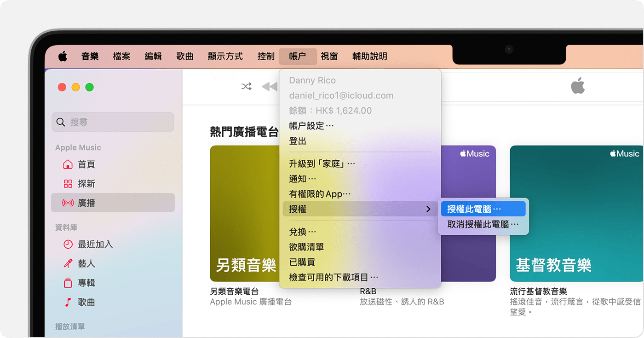Open the 顯示方式 menu
Viewport: 644px width, 338px height.
point(225,56)
